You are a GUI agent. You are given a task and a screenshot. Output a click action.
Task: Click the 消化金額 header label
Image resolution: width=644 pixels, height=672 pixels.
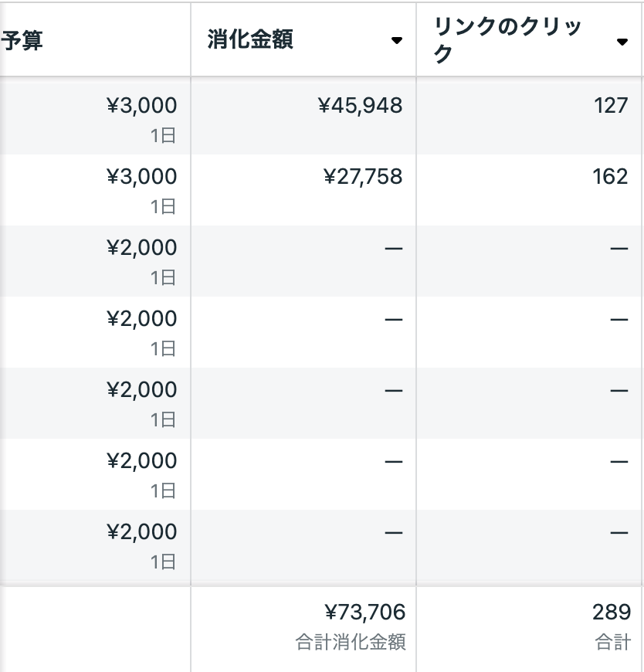[x=250, y=40]
